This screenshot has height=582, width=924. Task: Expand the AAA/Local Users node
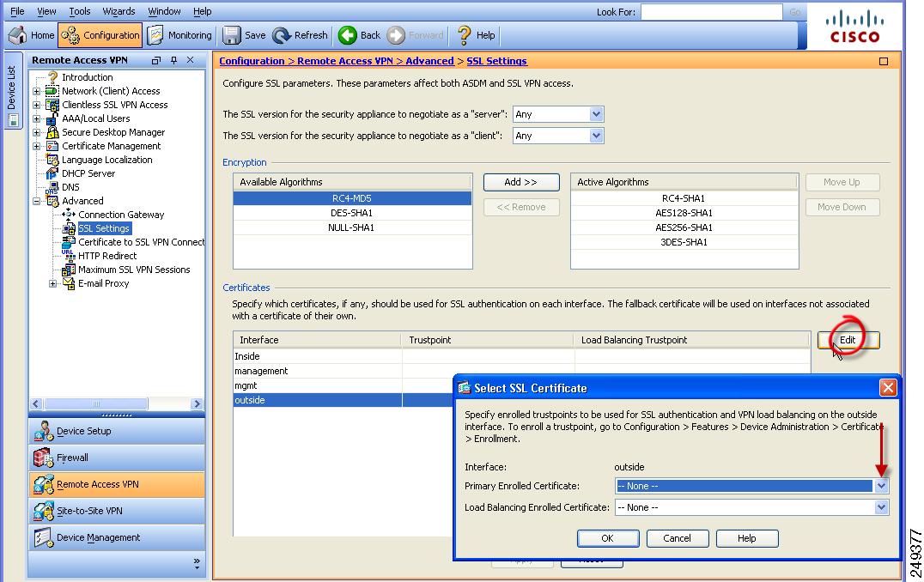coord(37,118)
